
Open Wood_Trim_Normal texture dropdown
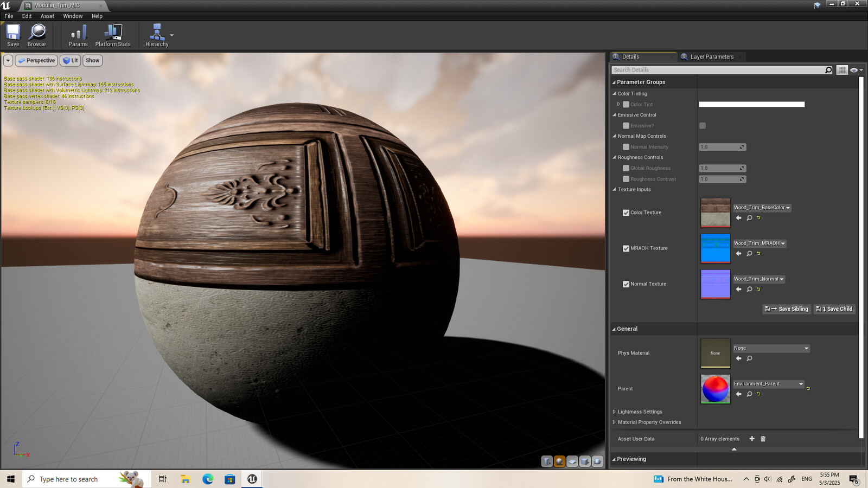(759, 279)
